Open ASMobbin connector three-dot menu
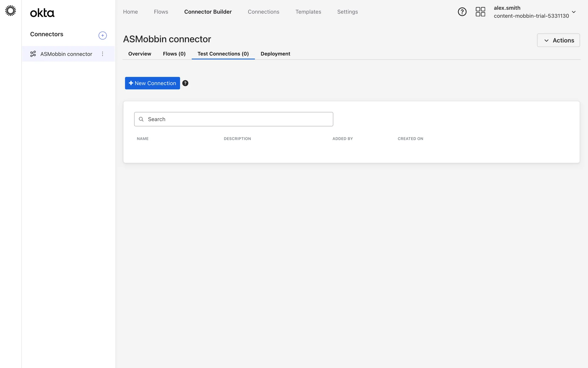588x368 pixels. (x=103, y=54)
